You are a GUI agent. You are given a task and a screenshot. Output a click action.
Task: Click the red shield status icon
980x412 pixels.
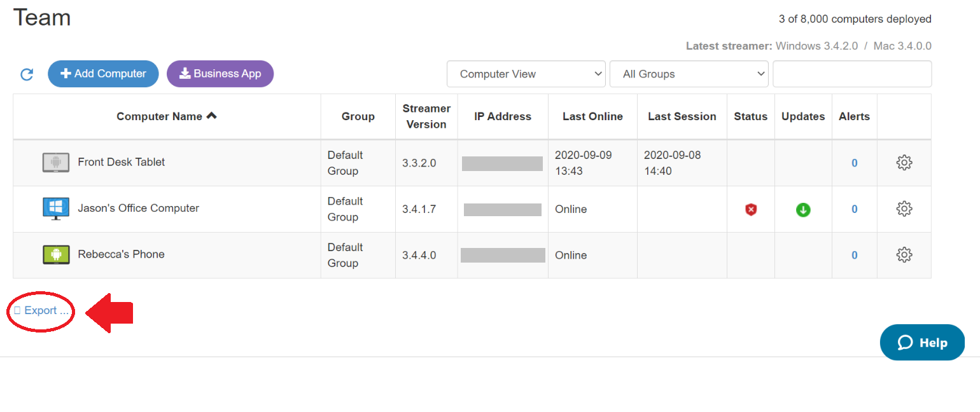tap(751, 209)
